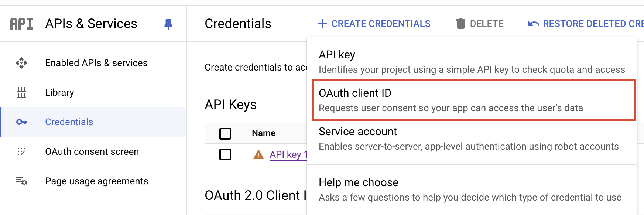Viewport: 644px width, 215px height.
Task: Choose OAuth client ID option
Action: (x=474, y=100)
